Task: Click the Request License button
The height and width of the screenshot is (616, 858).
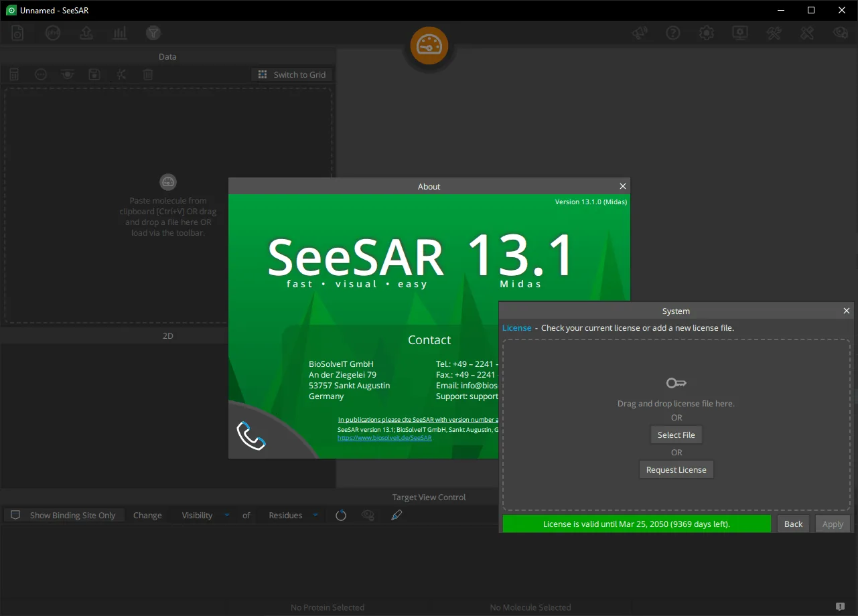Action: pyautogui.click(x=676, y=469)
